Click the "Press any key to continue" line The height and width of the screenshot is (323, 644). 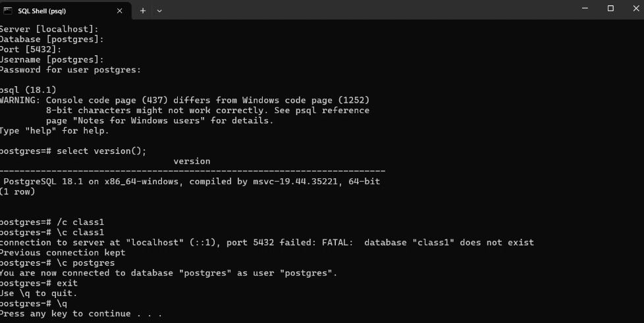coord(79,314)
